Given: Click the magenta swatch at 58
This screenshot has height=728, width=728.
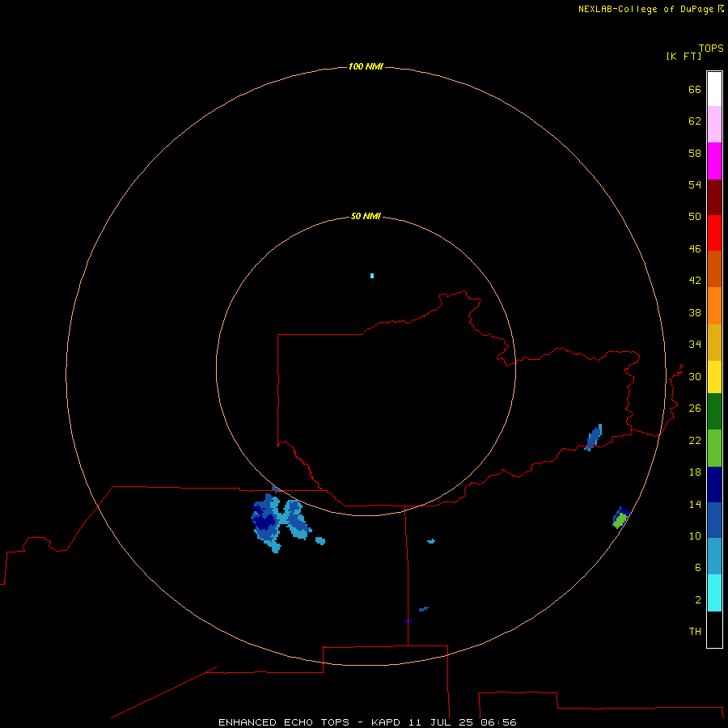Looking at the screenshot, I should pyautogui.click(x=714, y=161).
